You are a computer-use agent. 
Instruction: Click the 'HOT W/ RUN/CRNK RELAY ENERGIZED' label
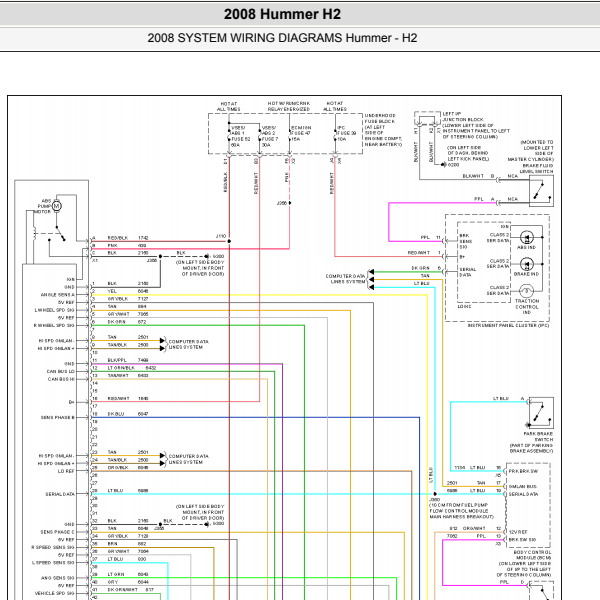tap(289, 106)
